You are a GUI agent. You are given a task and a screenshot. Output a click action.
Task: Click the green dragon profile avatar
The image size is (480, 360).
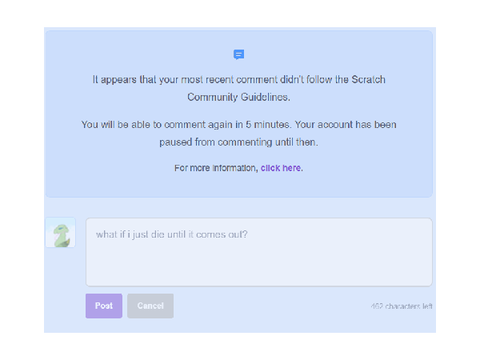click(61, 233)
